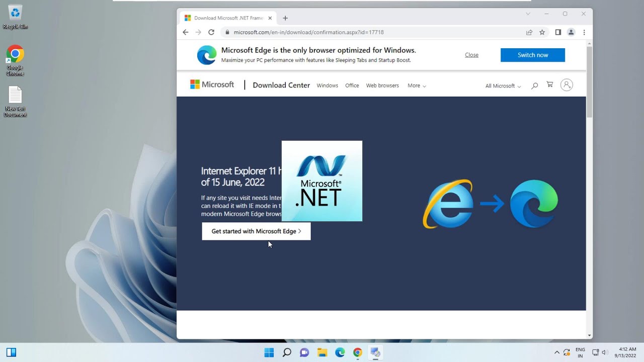Click the scrollbar down arrow
Viewport: 644px width, 362px height.
pos(590,335)
